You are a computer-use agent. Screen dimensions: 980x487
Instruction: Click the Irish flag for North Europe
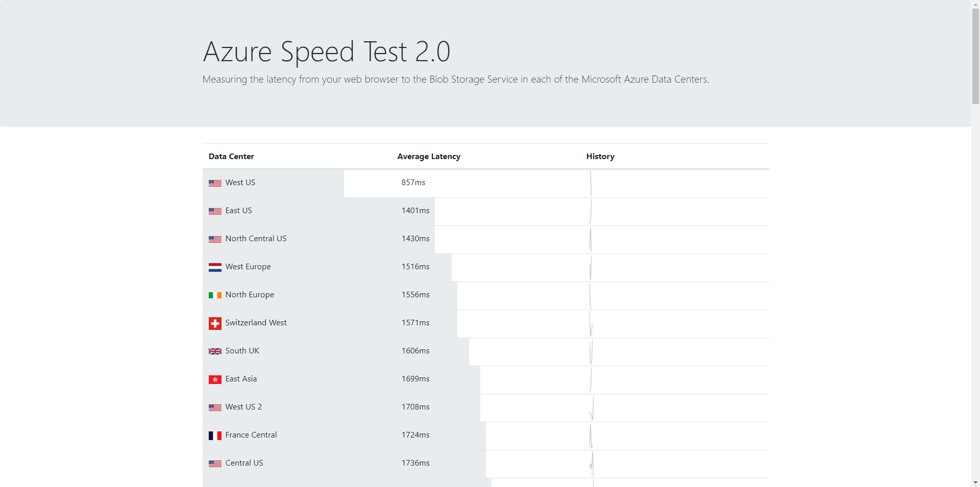pos(215,295)
